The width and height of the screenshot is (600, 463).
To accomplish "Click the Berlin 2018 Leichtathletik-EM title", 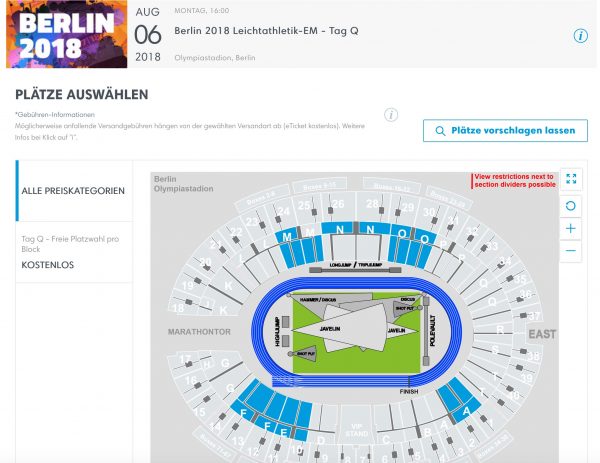I will click(x=266, y=31).
